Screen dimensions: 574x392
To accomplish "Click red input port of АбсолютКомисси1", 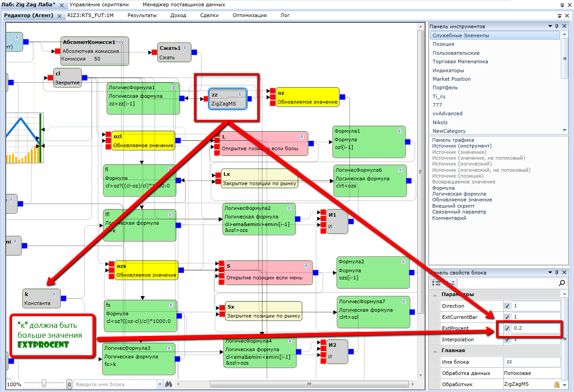I will [x=57, y=51].
